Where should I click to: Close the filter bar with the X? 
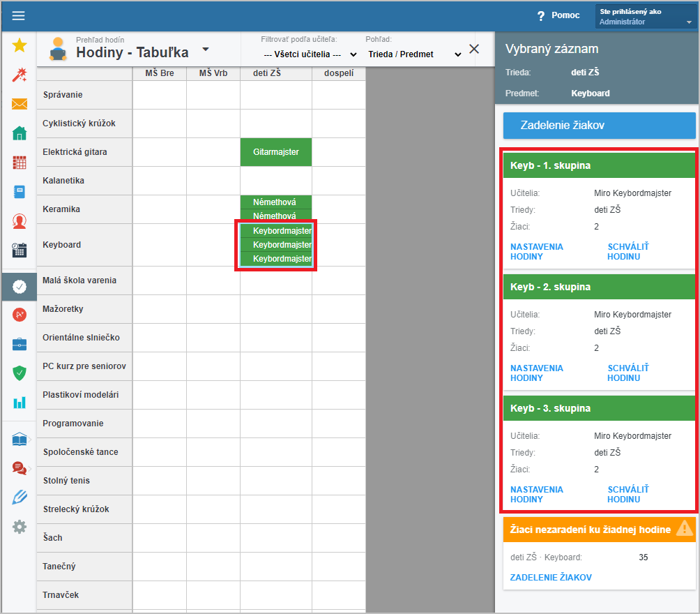[474, 49]
